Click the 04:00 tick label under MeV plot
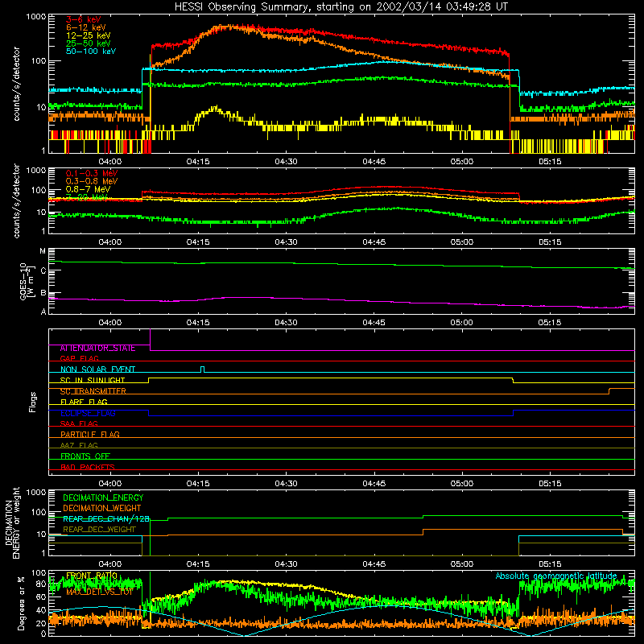 (110, 242)
